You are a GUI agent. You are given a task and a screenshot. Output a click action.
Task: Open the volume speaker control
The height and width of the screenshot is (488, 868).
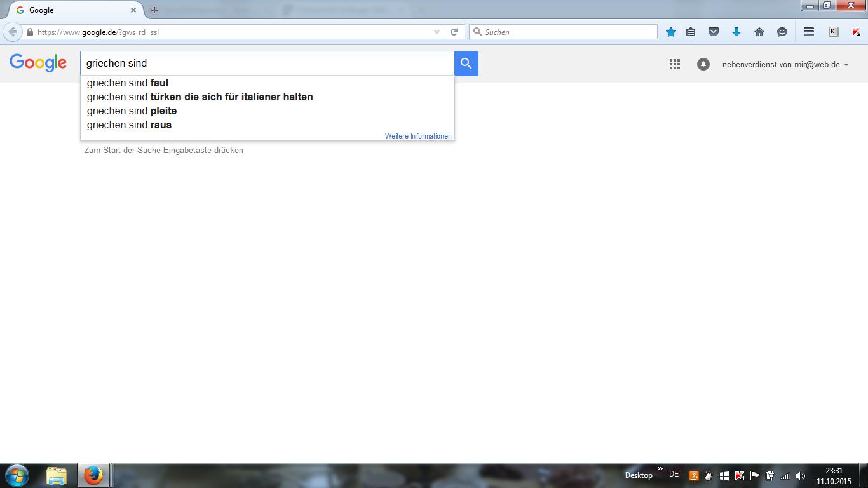[x=800, y=475]
